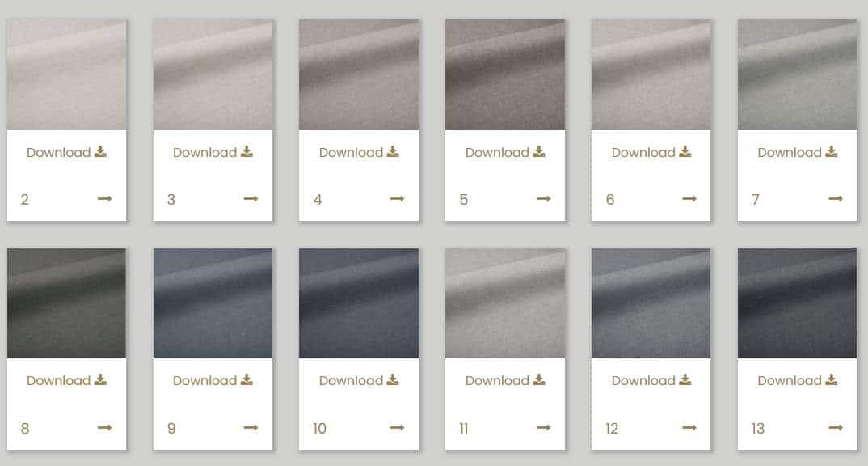The image size is (868, 466).
Task: Click the download icon on card 4
Action: coord(393,151)
